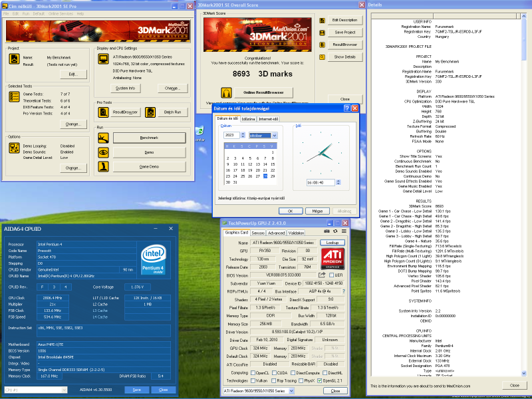The width and height of the screenshot is (532, 399).
Task: Toggle the Ray Tracing checkbox in GPU-Z
Action: (x=273, y=380)
